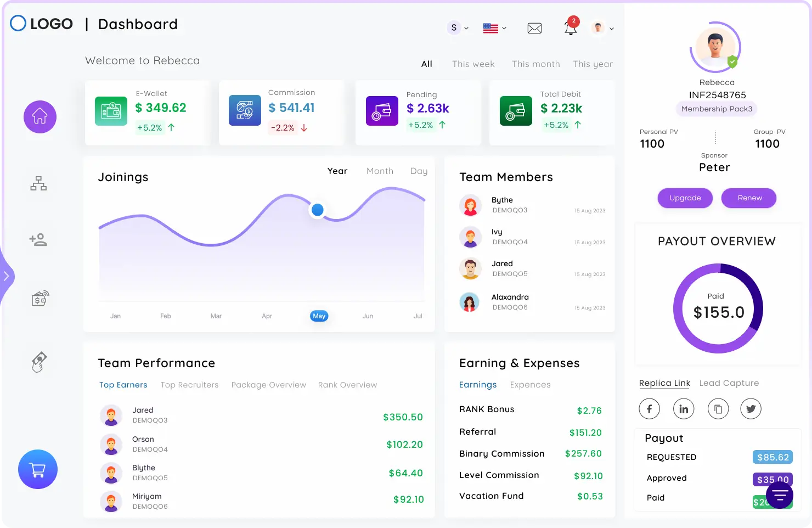Select the This month filter
Image resolution: width=812 pixels, height=528 pixels.
click(x=536, y=64)
